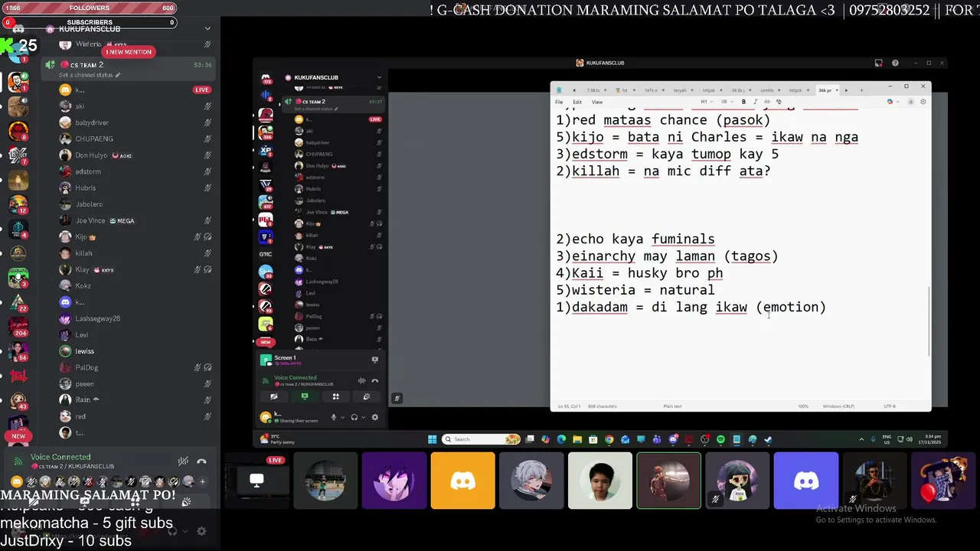Select the blurple Discord avatar tile
This screenshot has height=551, width=980.
tap(805, 481)
